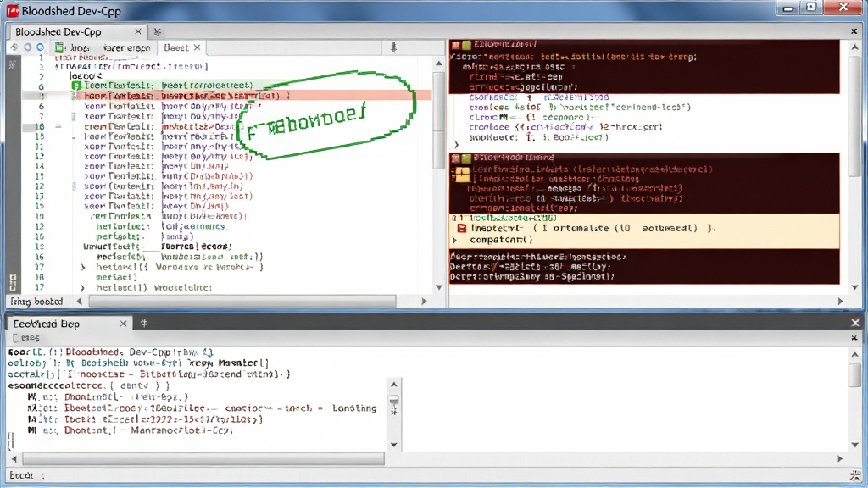Click the inner log scrollbar down arrow
Image resolution: width=868 pixels, height=488 pixels.
(393, 445)
